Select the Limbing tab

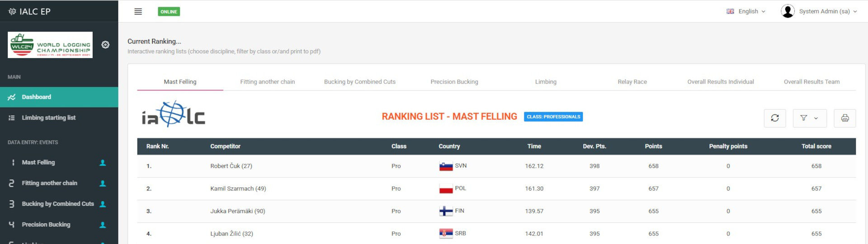(x=546, y=82)
